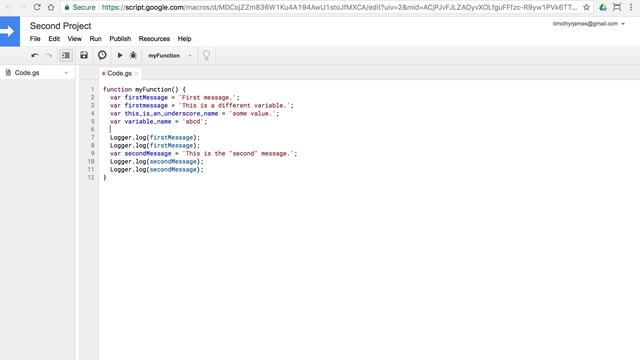Start debugging with the bug icon
Screen dimensions: 640x360
(133, 55)
